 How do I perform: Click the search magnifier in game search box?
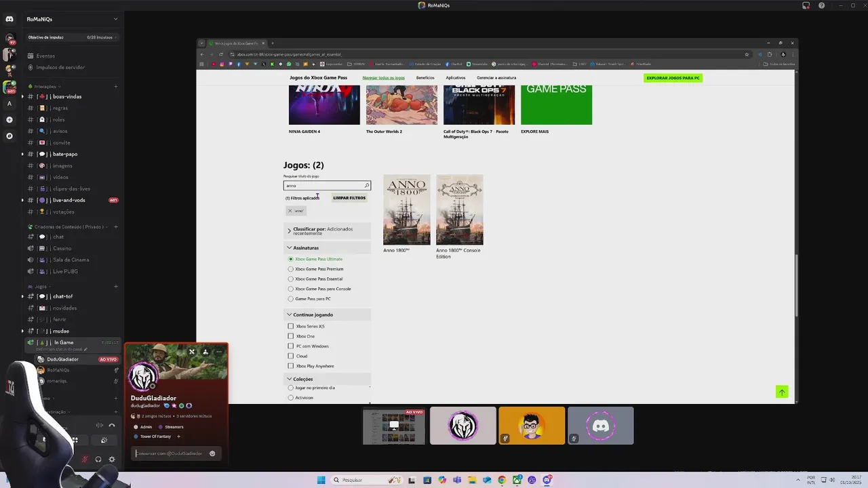[x=367, y=185]
